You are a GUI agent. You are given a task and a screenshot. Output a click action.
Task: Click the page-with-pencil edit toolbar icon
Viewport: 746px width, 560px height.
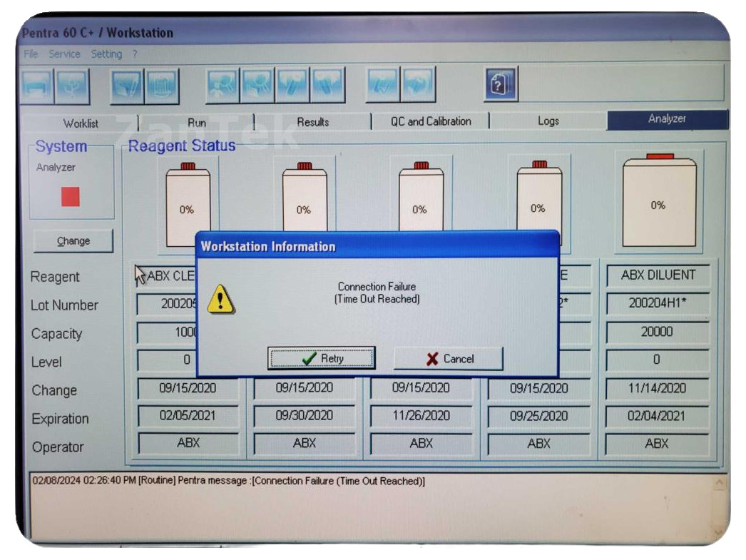(x=126, y=86)
